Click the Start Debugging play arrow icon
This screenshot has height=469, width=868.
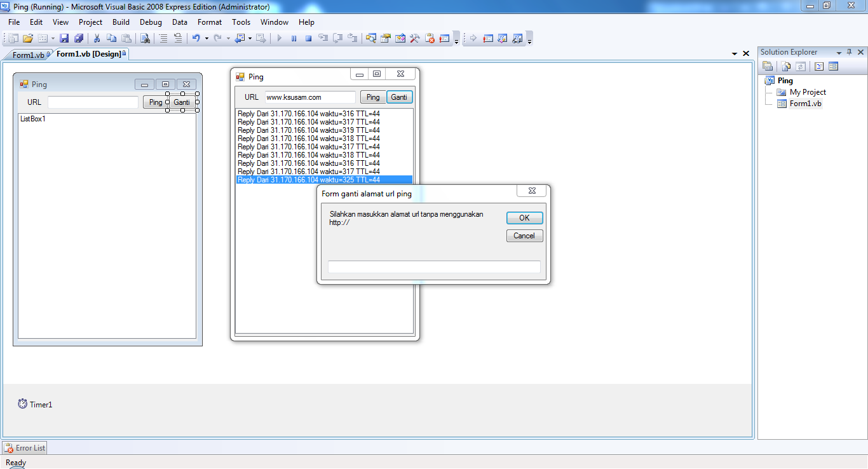[x=279, y=38]
